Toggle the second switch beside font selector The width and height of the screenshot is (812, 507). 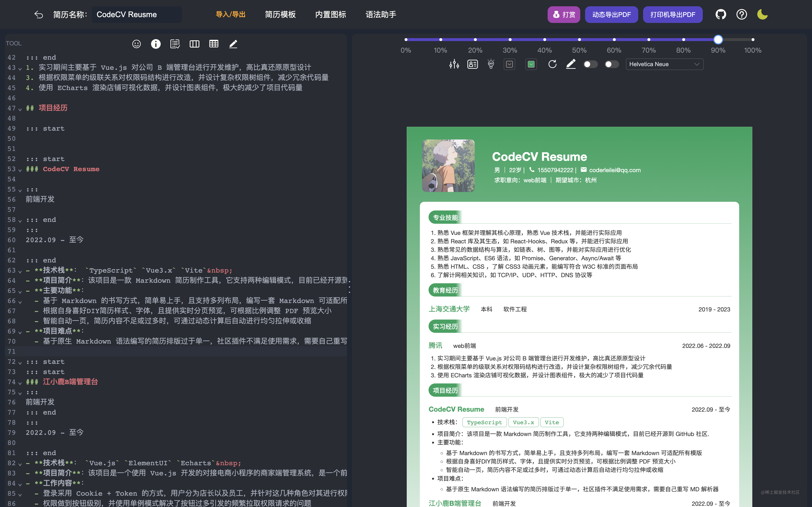point(612,64)
